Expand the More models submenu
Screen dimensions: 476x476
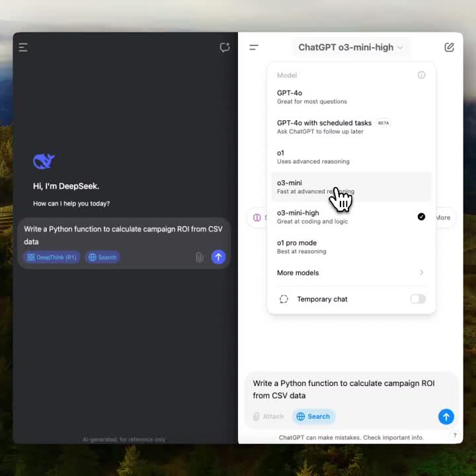click(x=351, y=272)
